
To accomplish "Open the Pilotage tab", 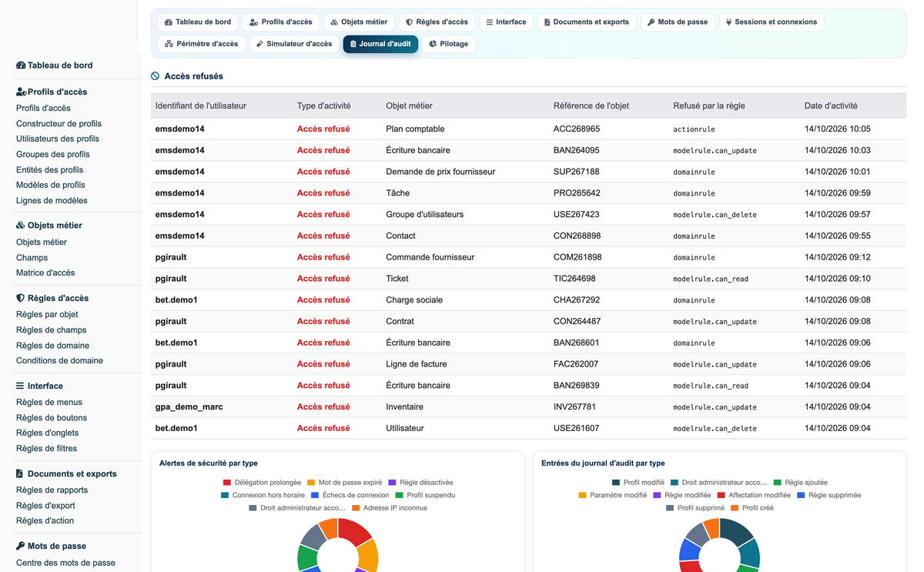I will point(448,44).
